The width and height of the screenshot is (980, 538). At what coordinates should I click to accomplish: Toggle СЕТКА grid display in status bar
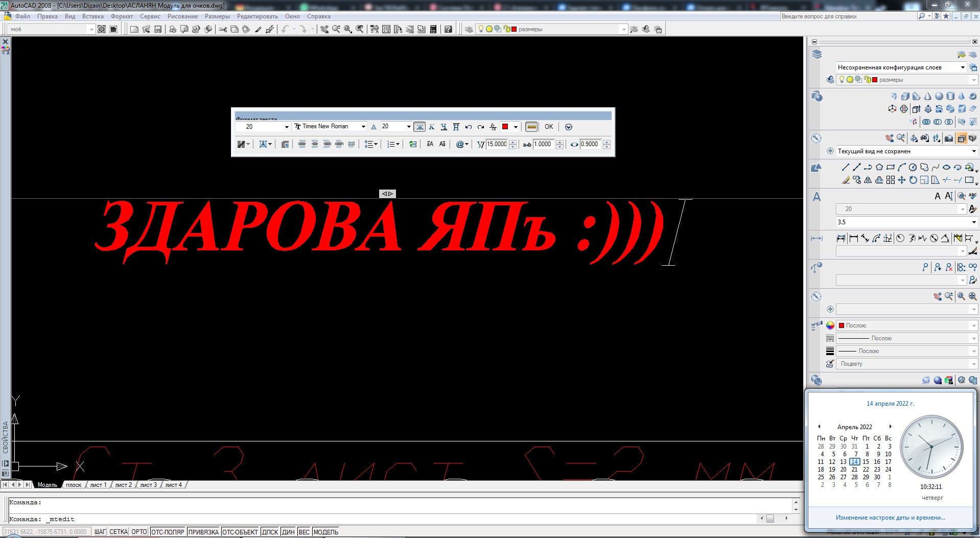[119, 532]
